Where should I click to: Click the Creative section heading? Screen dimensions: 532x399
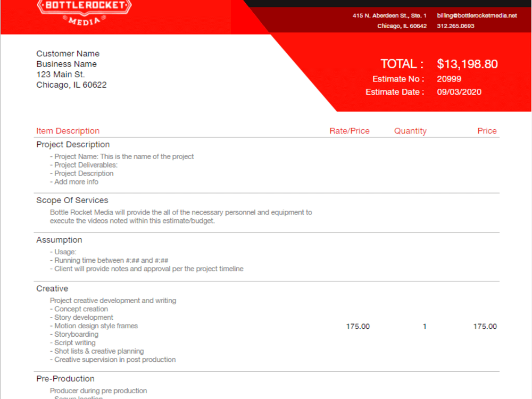click(x=52, y=289)
